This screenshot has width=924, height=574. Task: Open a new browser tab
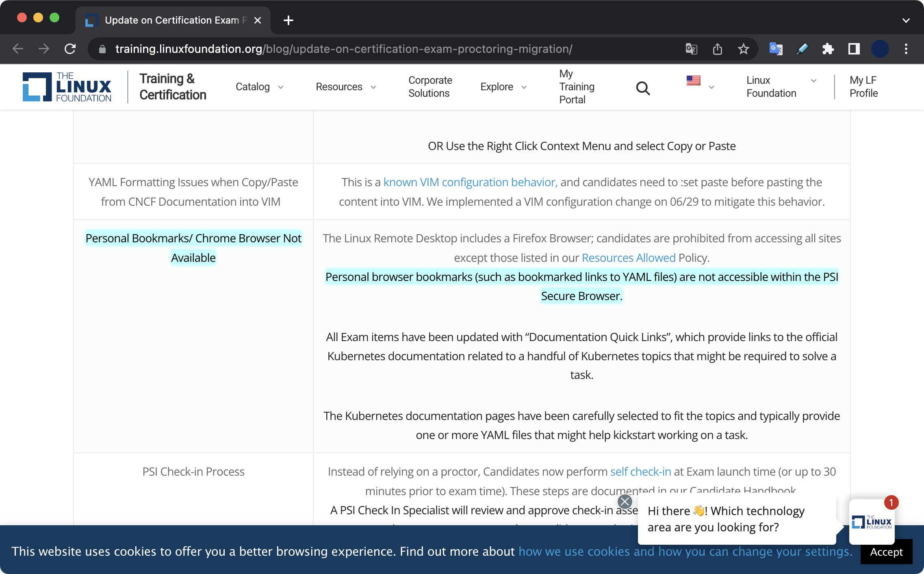[288, 20]
